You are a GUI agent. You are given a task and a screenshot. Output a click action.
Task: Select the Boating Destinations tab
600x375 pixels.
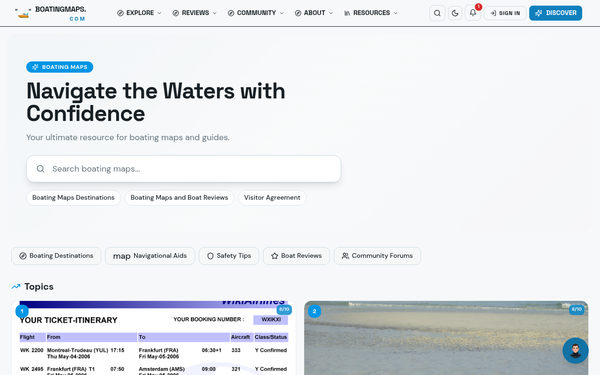tap(56, 256)
